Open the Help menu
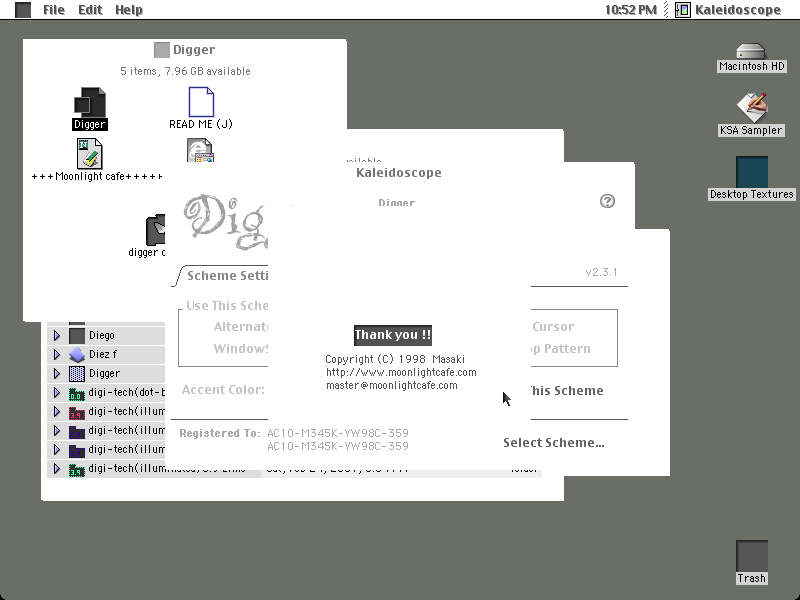Image resolution: width=800 pixels, height=600 pixels. [129, 10]
